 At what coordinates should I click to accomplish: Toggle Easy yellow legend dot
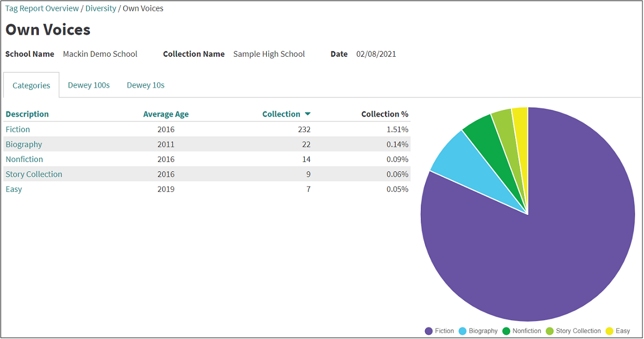(x=609, y=331)
